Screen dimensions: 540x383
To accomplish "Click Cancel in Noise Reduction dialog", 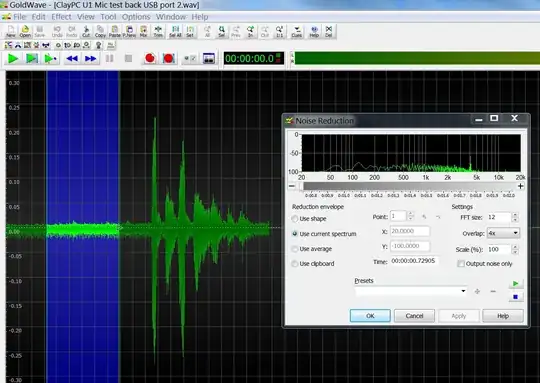I will pyautogui.click(x=414, y=316).
